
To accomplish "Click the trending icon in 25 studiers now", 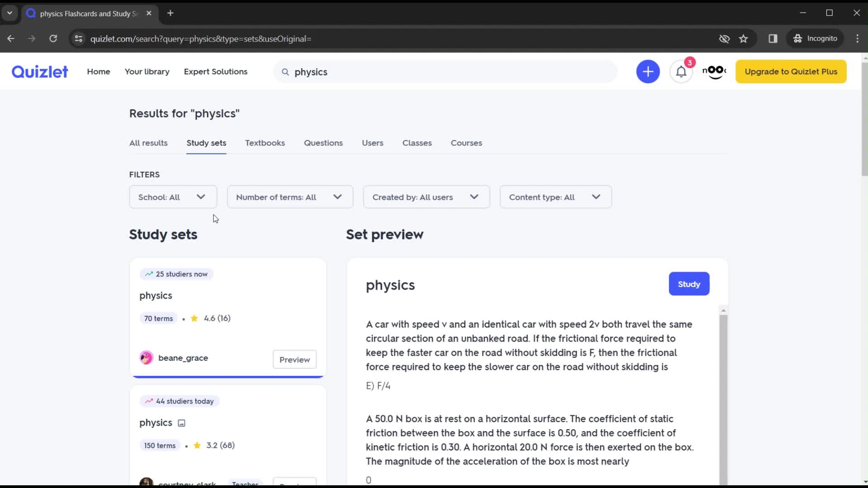I will click(149, 274).
